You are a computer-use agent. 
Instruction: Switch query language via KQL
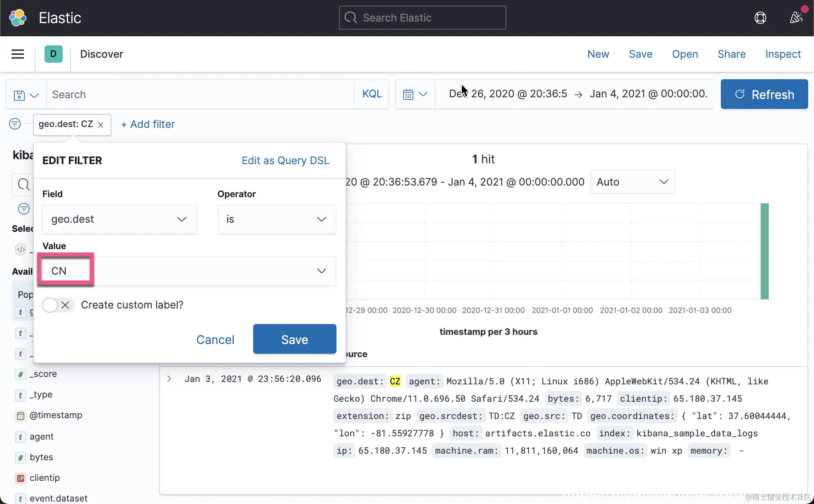372,94
